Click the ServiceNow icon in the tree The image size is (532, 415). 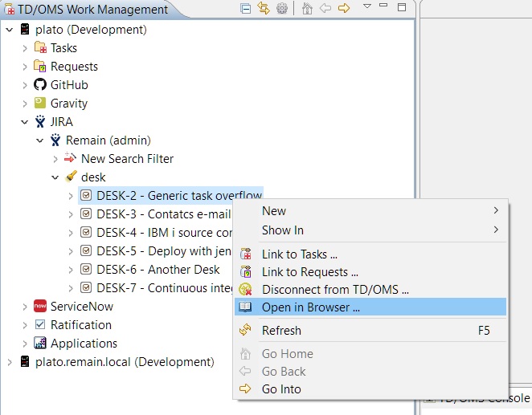[x=40, y=307]
